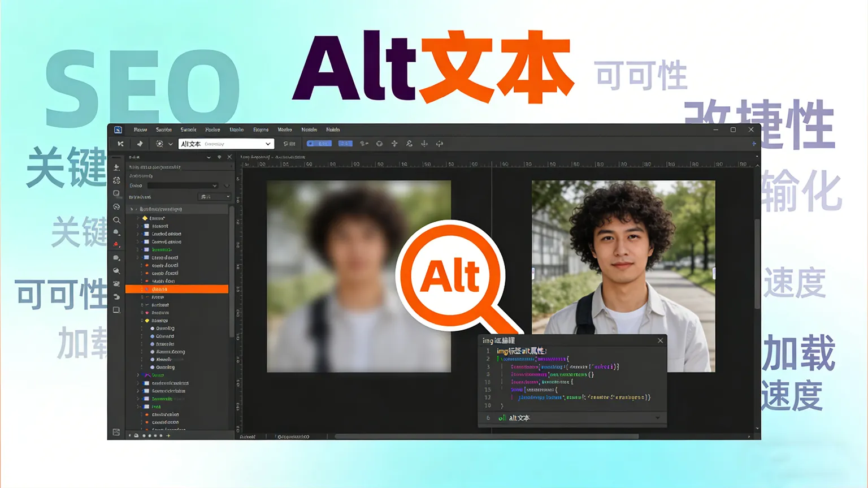Open the first menu in the menu bar
This screenshot has height=488, width=868.
click(140, 129)
